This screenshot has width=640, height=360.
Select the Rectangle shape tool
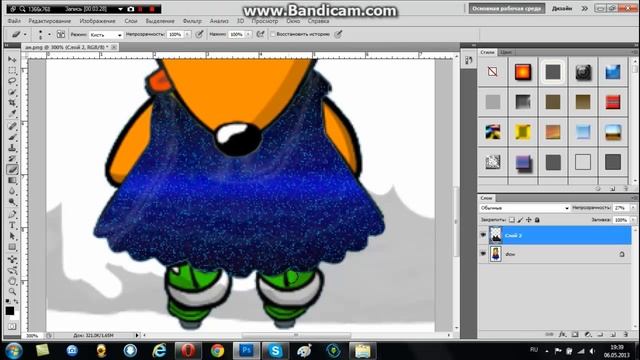[x=12, y=247]
